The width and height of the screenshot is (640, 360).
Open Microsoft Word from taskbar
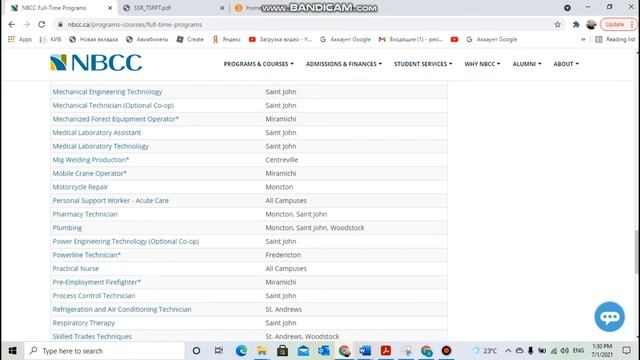coord(365,351)
